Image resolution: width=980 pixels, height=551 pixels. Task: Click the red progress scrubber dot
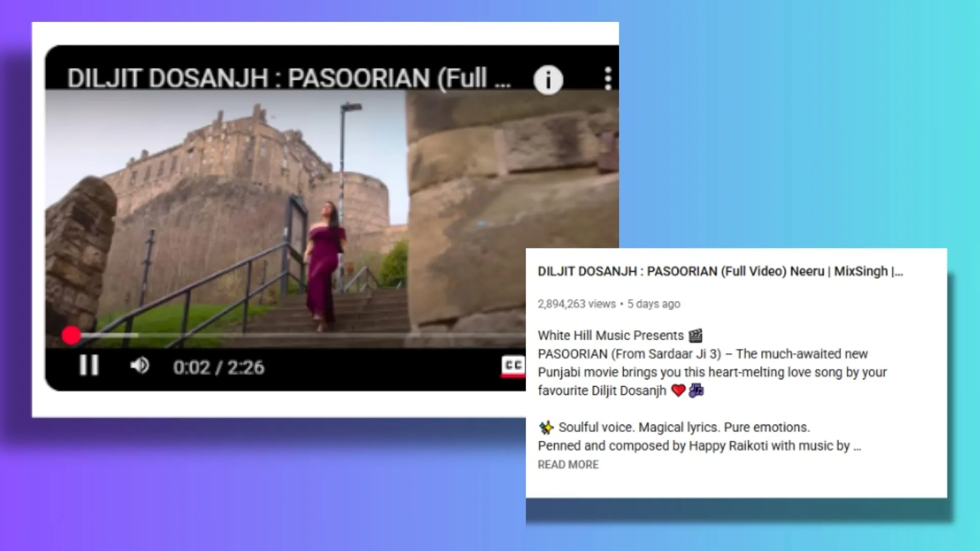71,335
